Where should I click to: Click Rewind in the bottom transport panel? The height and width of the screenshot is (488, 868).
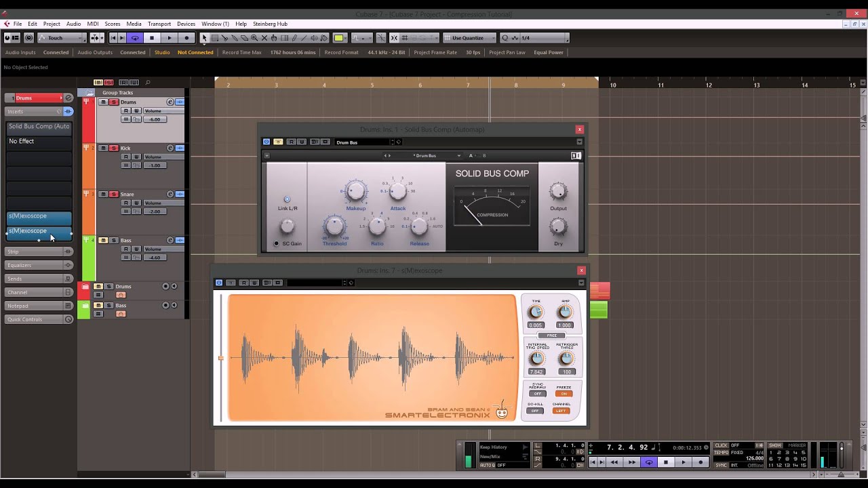point(614,462)
